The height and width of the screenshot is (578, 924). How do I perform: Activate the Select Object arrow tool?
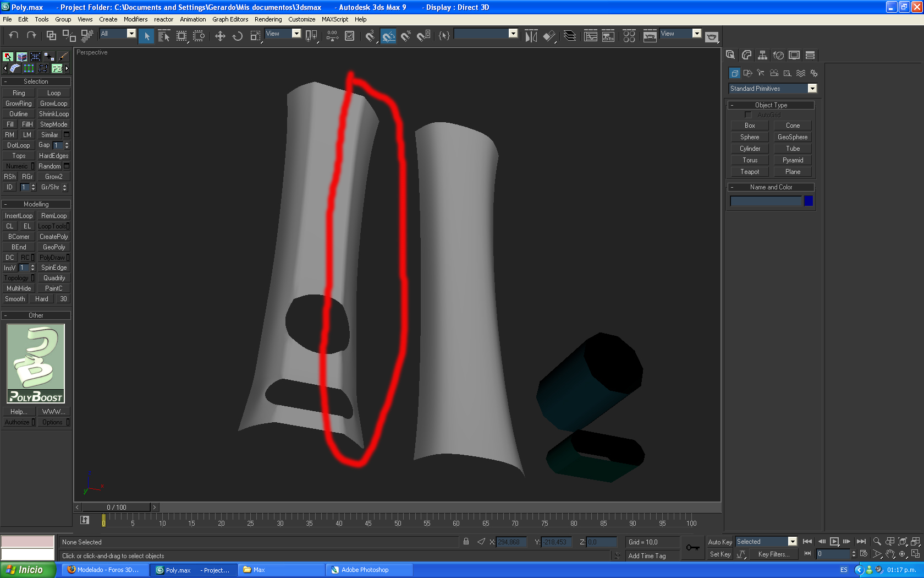click(x=146, y=36)
